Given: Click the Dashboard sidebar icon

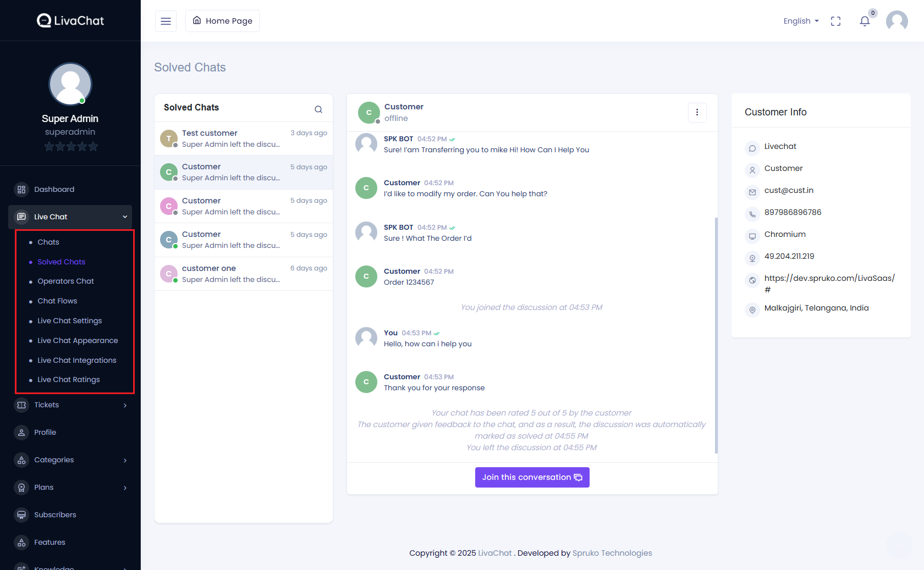Looking at the screenshot, I should coord(21,190).
